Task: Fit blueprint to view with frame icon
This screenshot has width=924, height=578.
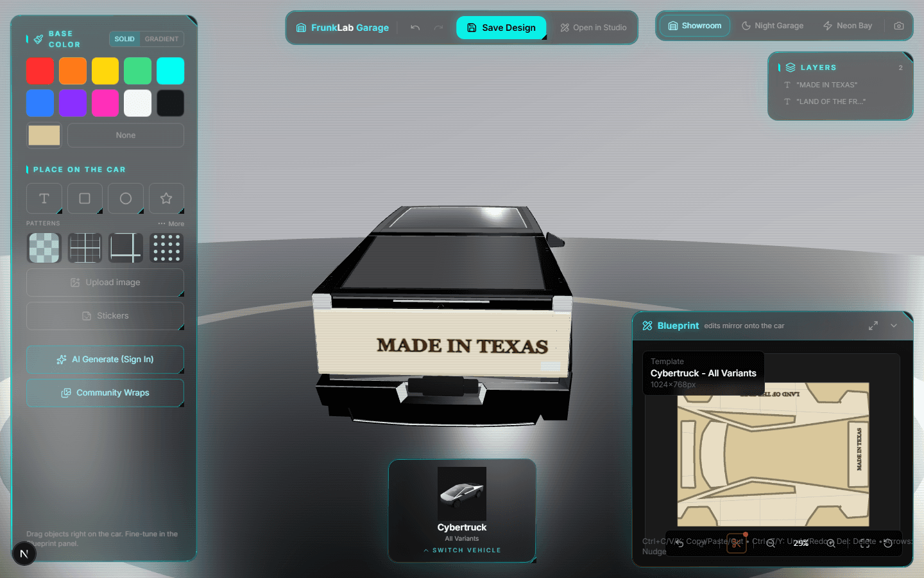Action: point(865,543)
